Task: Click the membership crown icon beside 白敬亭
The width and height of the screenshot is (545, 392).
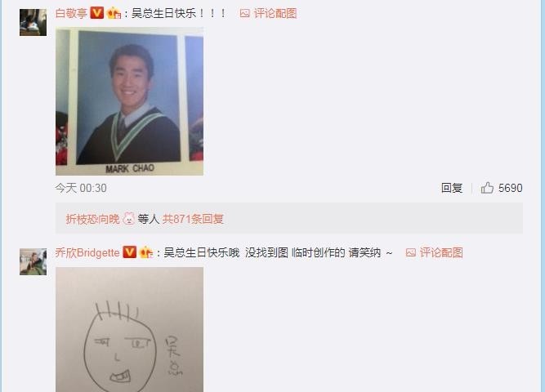Action: (114, 13)
